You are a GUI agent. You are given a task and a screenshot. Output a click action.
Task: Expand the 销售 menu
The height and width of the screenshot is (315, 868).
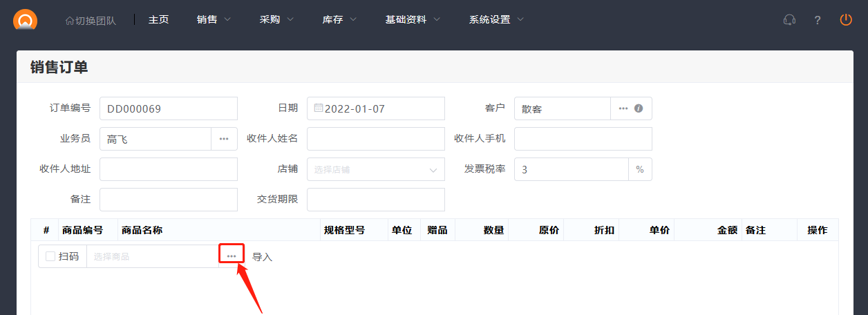214,20
